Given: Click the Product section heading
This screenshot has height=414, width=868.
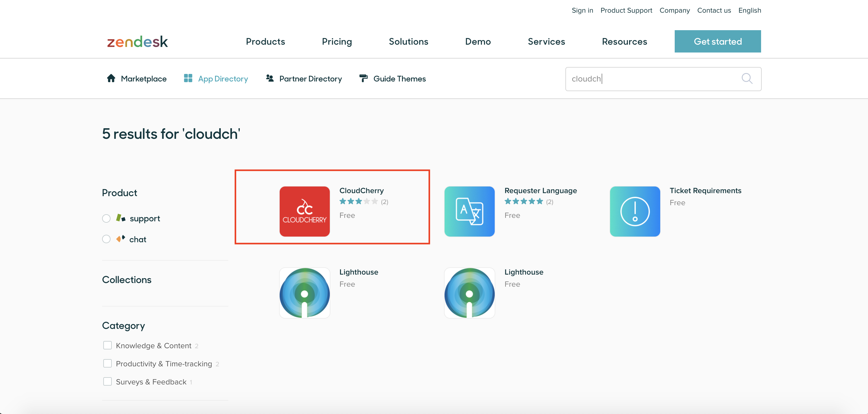Looking at the screenshot, I should click(x=120, y=193).
